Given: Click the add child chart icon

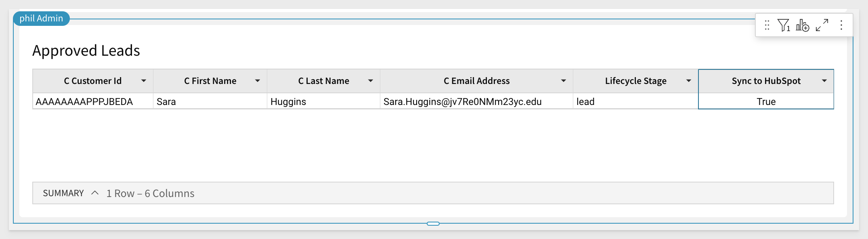Looking at the screenshot, I should point(803,25).
